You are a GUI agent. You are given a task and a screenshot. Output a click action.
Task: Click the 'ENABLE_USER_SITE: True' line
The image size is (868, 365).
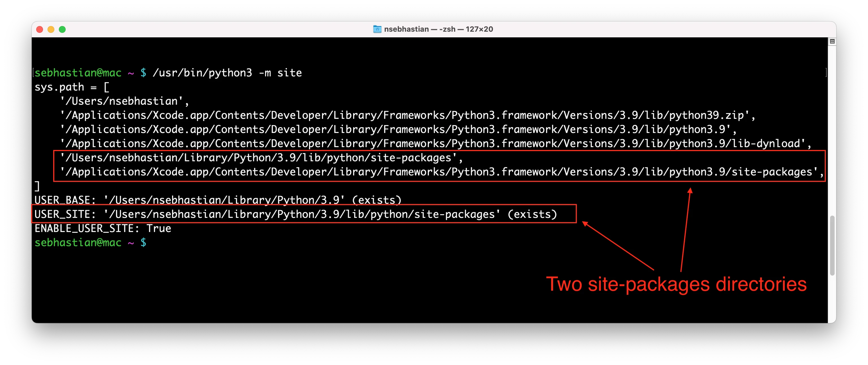[x=103, y=229]
